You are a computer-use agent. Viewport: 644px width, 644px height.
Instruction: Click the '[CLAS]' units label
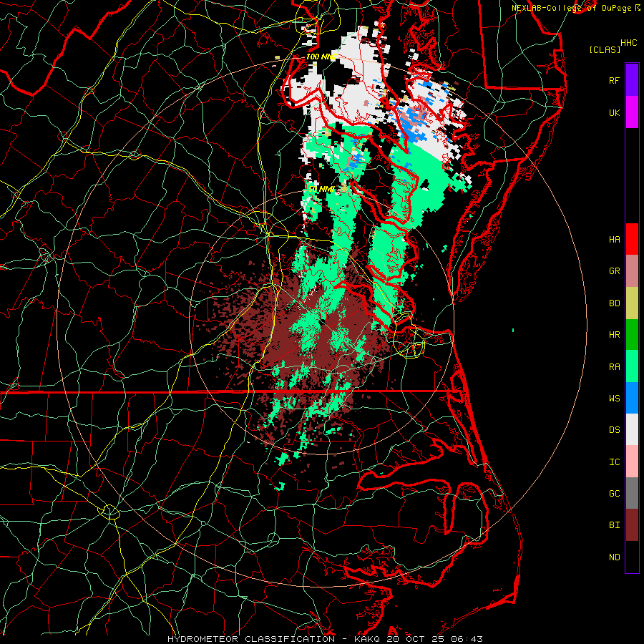[605, 49]
